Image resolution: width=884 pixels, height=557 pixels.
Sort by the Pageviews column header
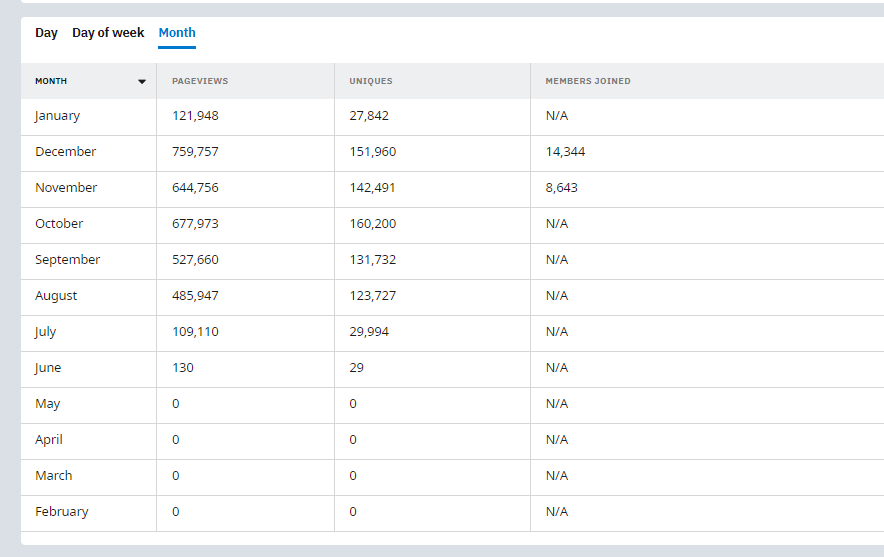200,81
